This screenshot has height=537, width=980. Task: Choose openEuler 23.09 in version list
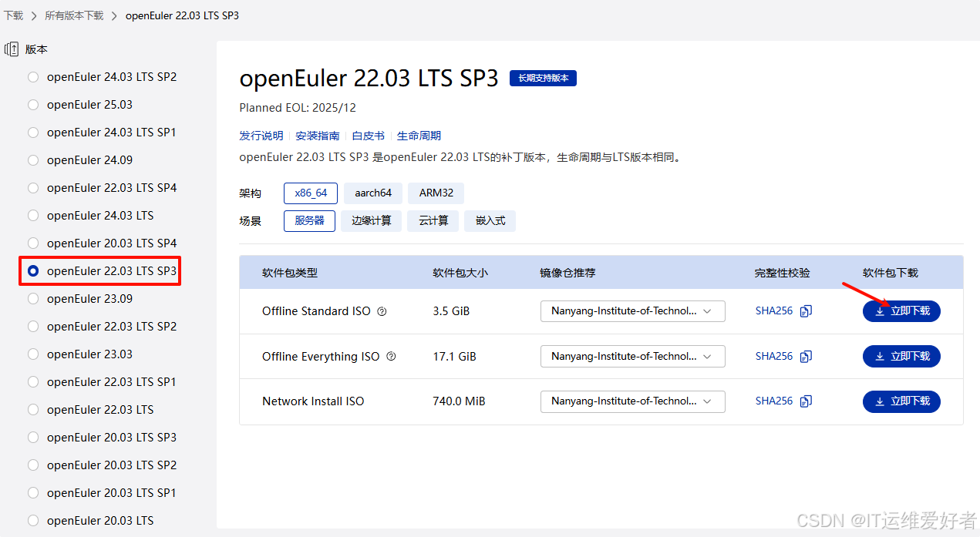(x=33, y=299)
